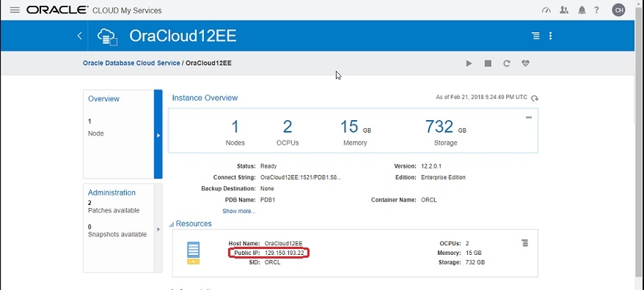This screenshot has width=644, height=290.
Task: Open the vertical dots menu in banner
Action: 550,36
